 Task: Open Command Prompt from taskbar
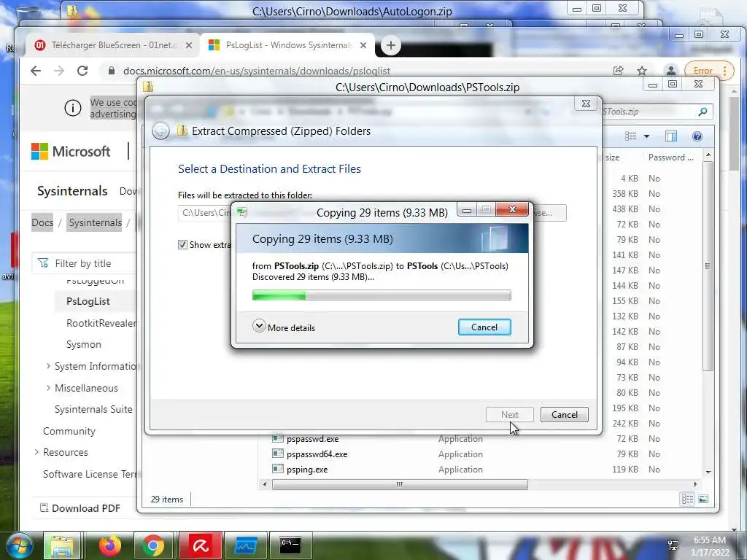290,545
